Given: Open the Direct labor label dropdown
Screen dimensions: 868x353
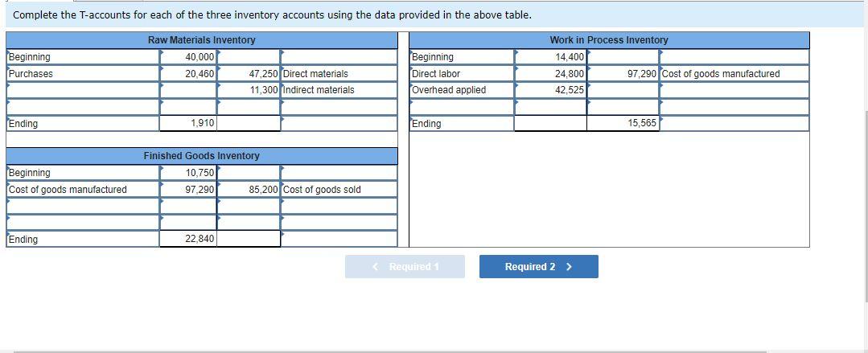Looking at the screenshot, I should 462,74.
